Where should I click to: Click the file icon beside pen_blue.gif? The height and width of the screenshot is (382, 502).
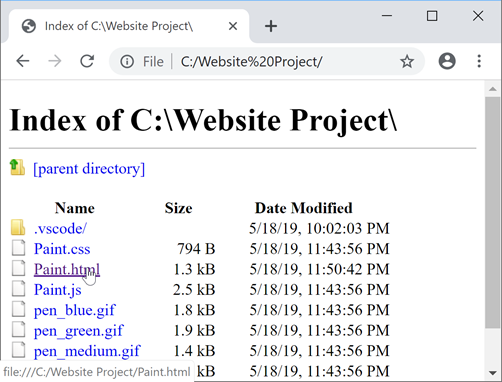click(19, 309)
